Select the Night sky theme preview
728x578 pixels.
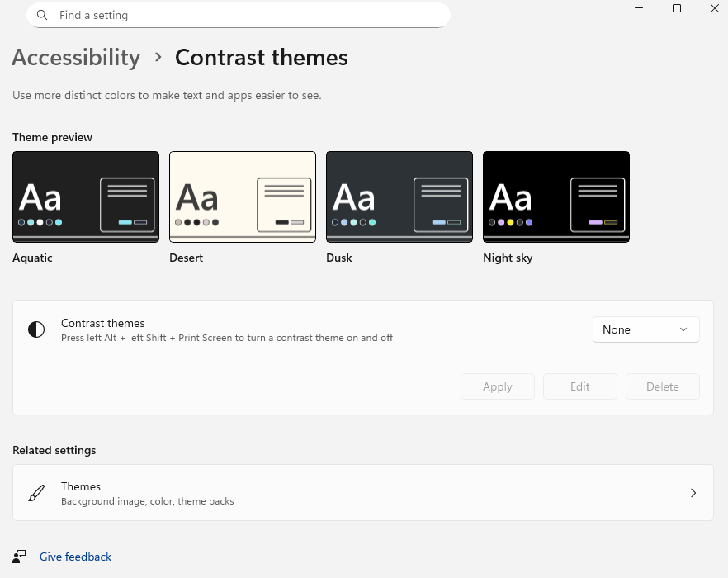pos(556,197)
